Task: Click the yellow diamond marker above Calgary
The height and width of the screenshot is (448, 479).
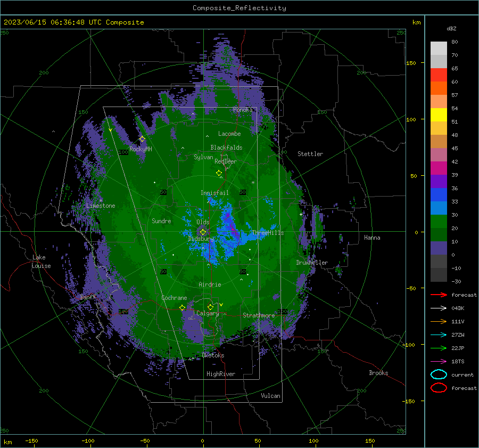Action: click(x=210, y=307)
